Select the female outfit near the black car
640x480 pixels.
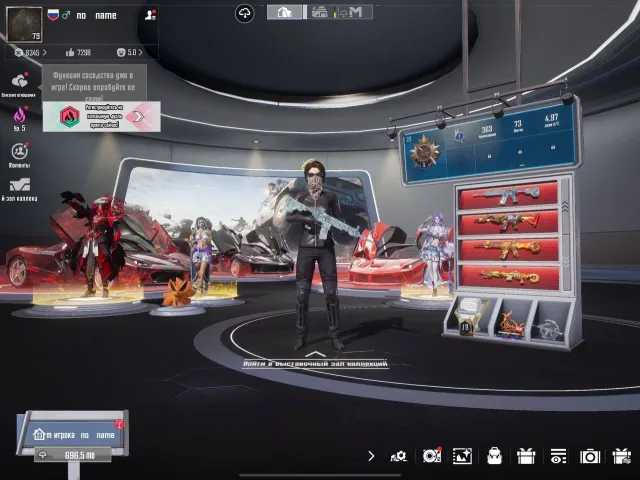click(x=201, y=254)
